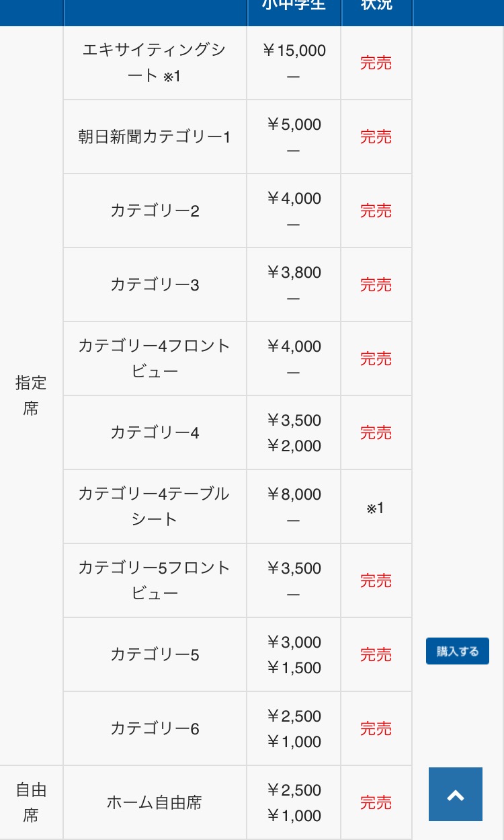Tap the ￥3,800 price for カテゴリー3

[x=294, y=273]
